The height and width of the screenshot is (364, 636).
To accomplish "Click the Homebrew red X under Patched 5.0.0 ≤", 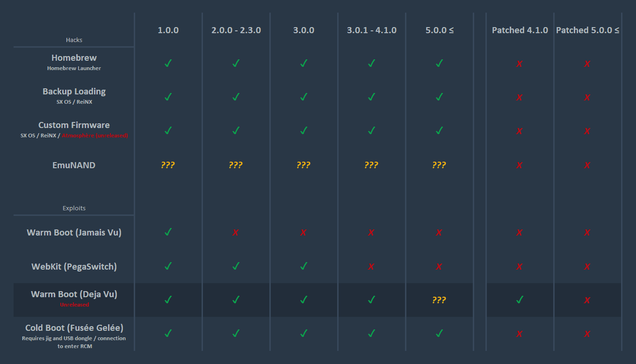I will pyautogui.click(x=587, y=64).
